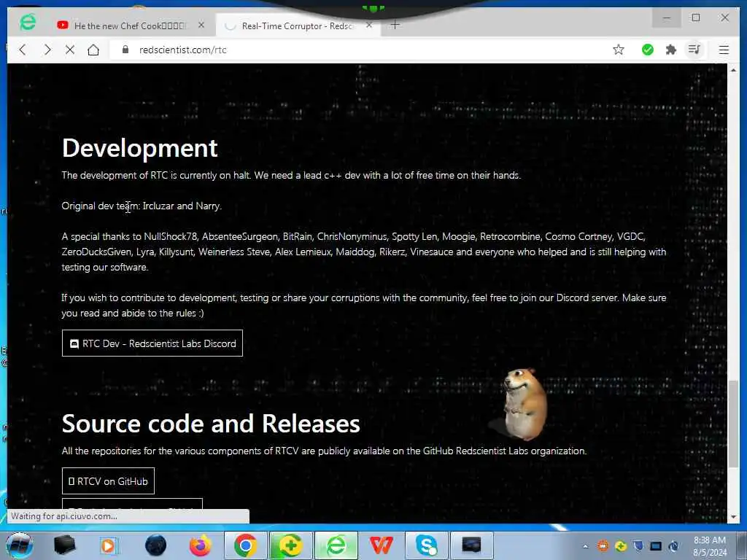Launch the media player taskbar icon
Image resolution: width=747 pixels, height=560 pixels.
click(109, 545)
